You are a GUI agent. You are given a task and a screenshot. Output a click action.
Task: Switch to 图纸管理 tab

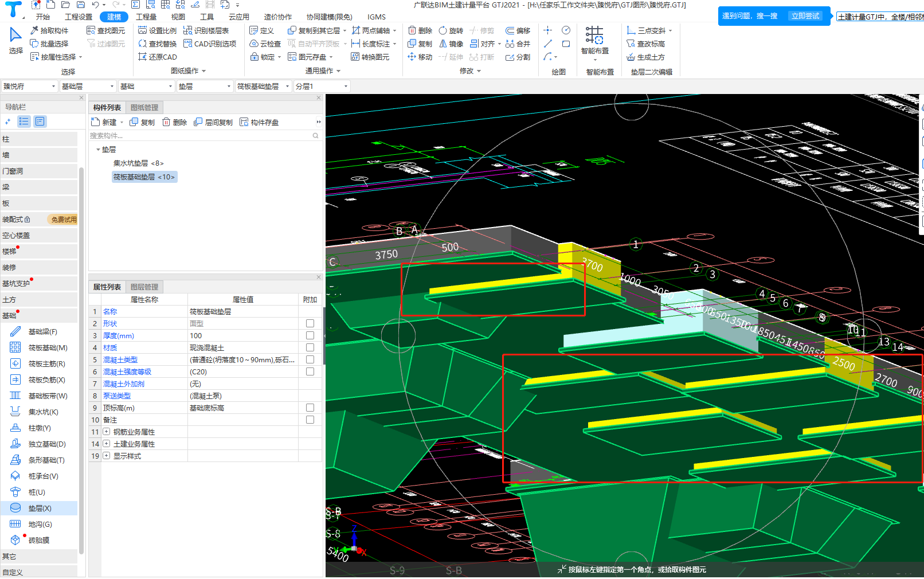pyautogui.click(x=144, y=107)
